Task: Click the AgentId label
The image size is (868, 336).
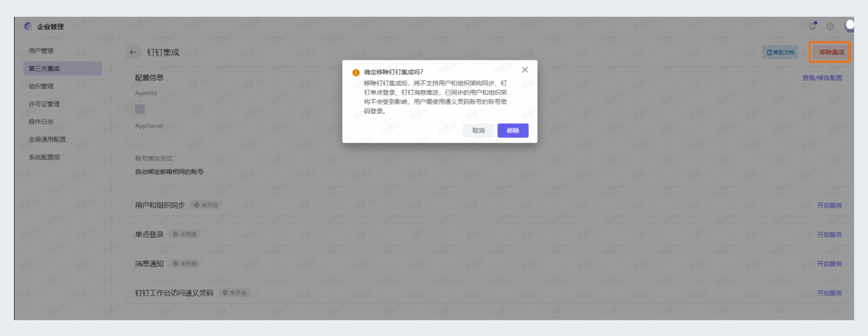Action: pos(146,93)
